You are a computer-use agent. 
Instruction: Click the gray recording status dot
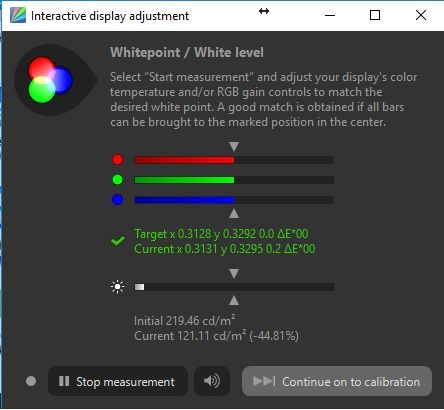(31, 381)
